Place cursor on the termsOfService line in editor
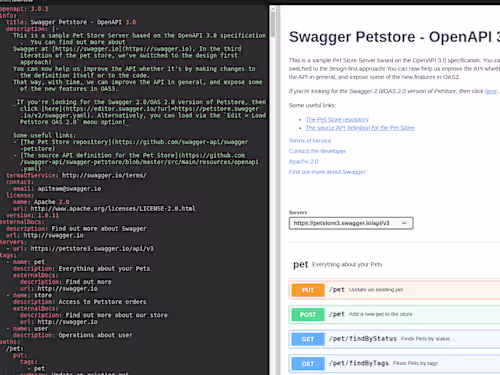The height and width of the screenshot is (375, 500). (76, 175)
